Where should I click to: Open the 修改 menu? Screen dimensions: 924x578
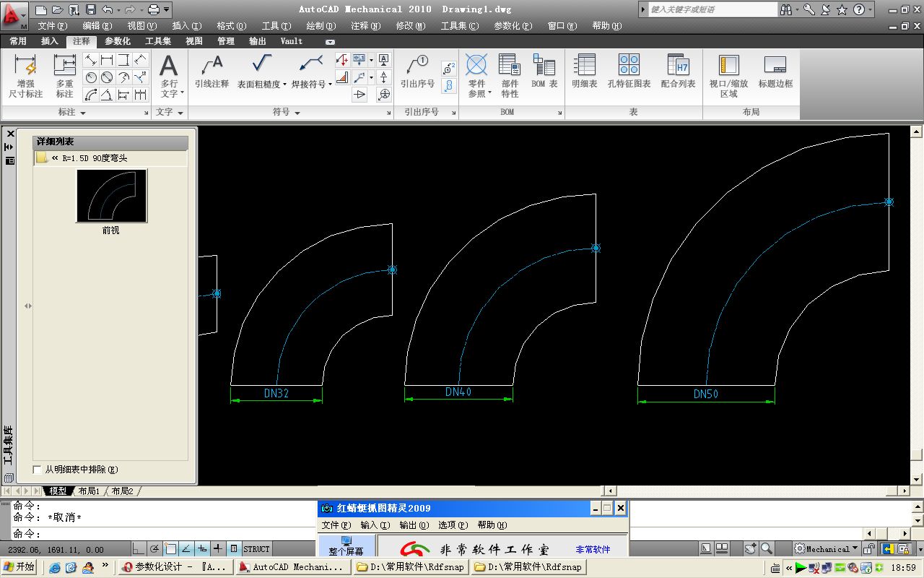pyautogui.click(x=410, y=25)
